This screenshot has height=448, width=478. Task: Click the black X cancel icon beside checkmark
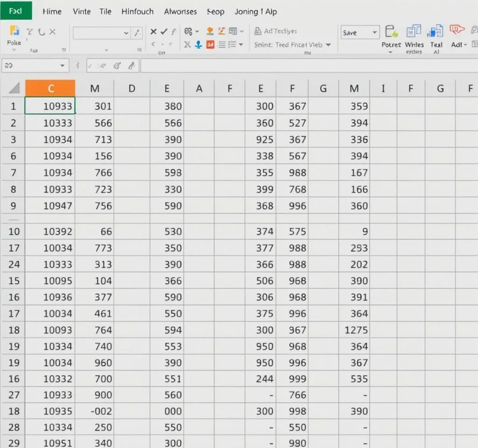point(153,32)
